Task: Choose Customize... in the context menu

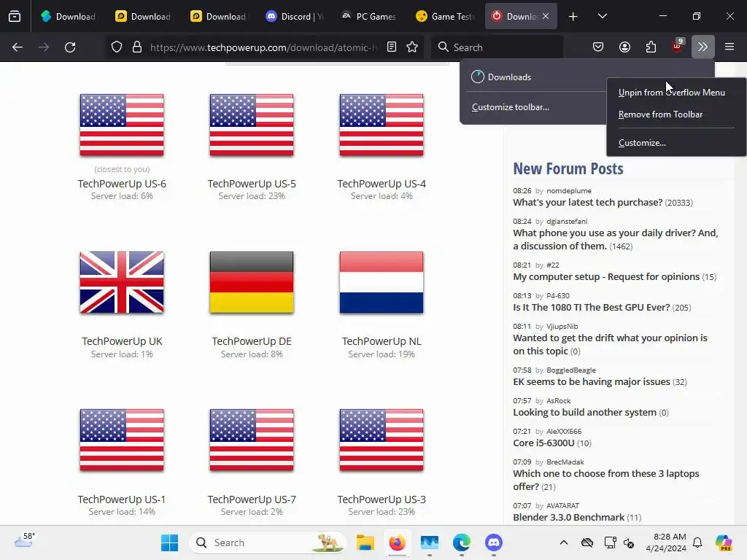Action: 642,142
